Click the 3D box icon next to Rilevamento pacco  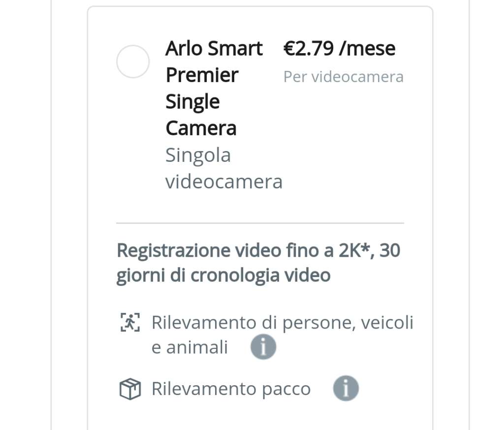[x=130, y=388]
